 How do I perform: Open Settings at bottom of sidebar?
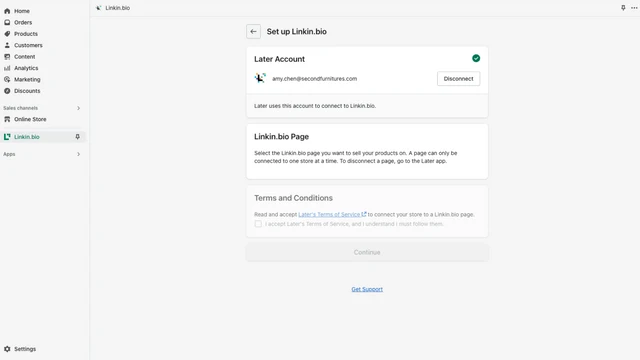coord(25,349)
